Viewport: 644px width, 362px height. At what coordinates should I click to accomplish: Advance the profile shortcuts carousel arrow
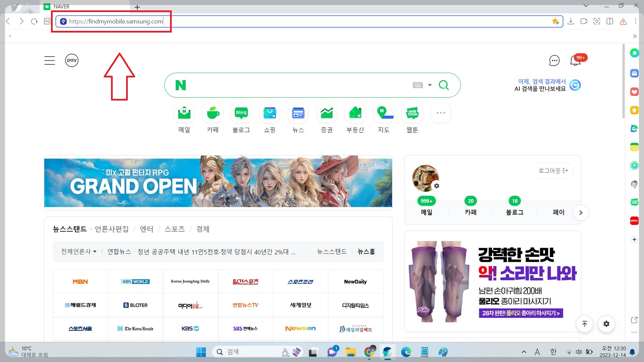coord(581,212)
